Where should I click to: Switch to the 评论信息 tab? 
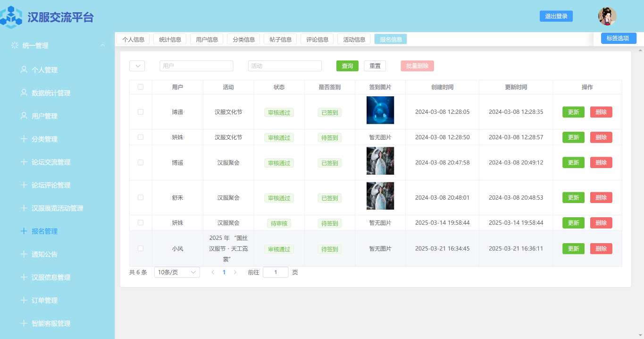[x=317, y=39]
